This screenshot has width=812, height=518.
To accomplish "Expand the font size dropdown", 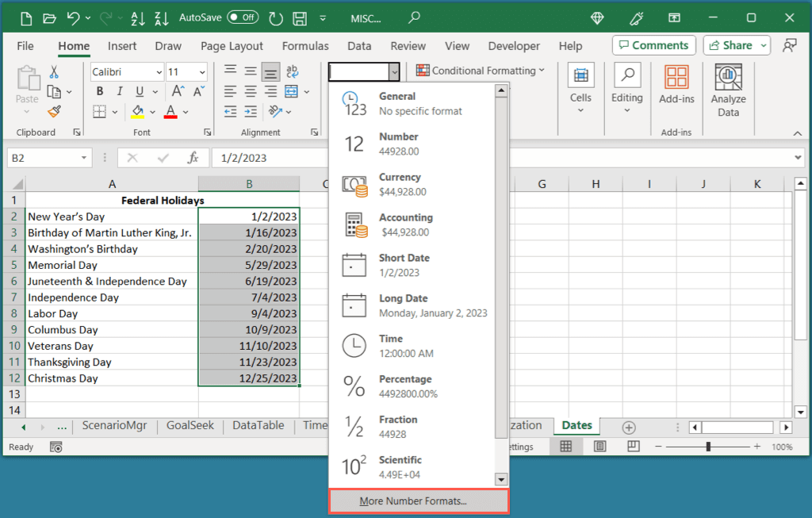I will click(x=201, y=72).
